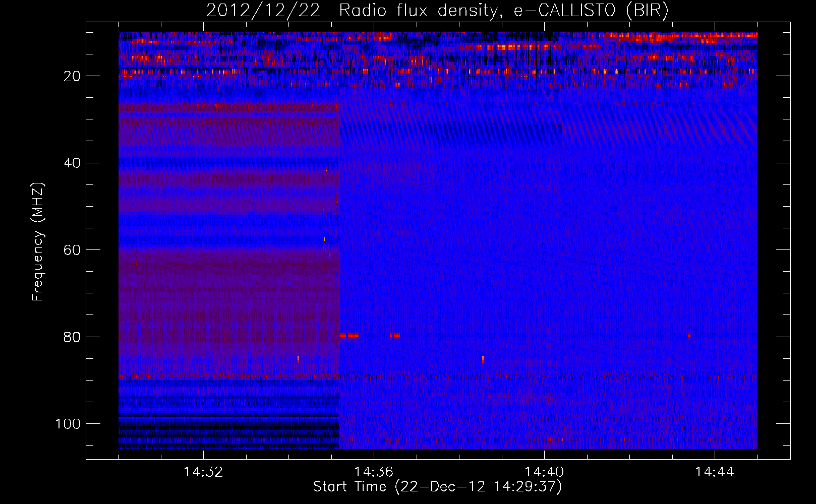
Task: Click the '60' frequency axis label
Action: [73, 250]
